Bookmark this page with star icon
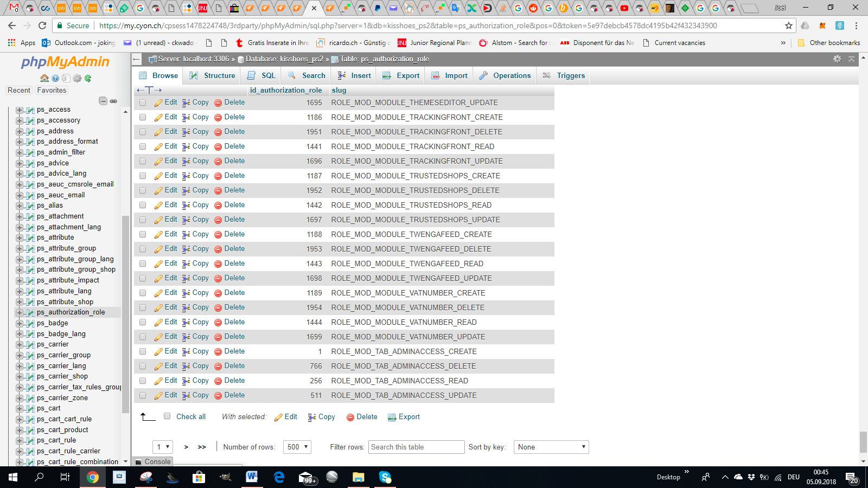The width and height of the screenshot is (868, 488). pos(788,25)
